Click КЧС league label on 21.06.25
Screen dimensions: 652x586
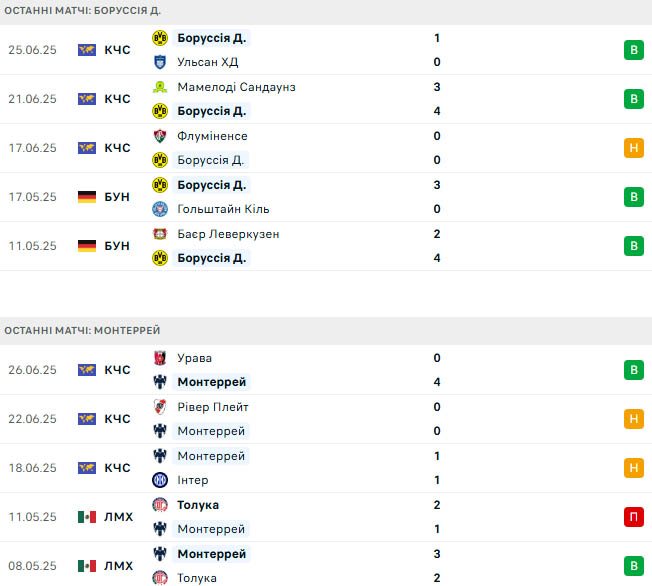pyautogui.click(x=117, y=99)
